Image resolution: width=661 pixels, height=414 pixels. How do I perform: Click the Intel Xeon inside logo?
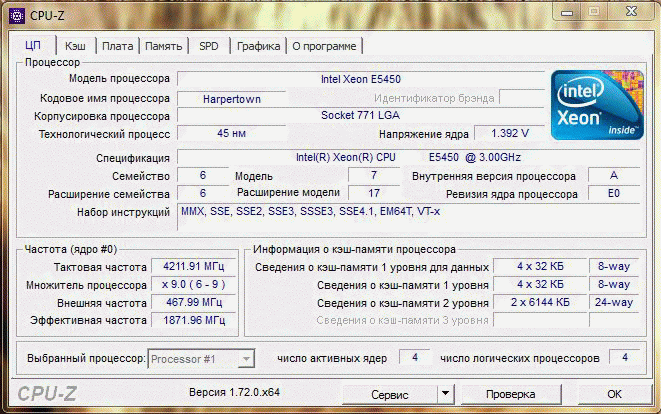pos(597,105)
